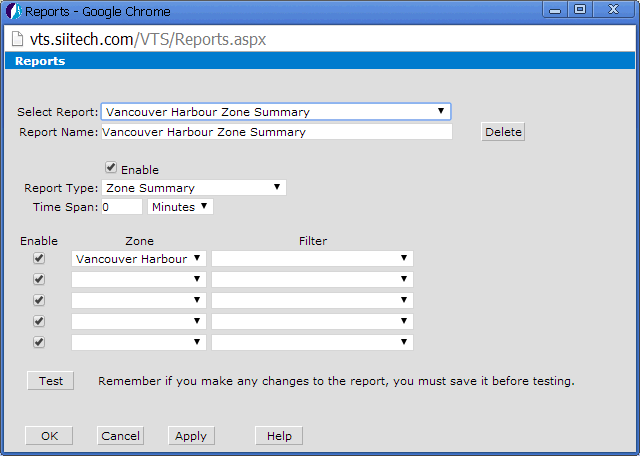
Task: Click the Time Span number field
Action: (x=121, y=207)
